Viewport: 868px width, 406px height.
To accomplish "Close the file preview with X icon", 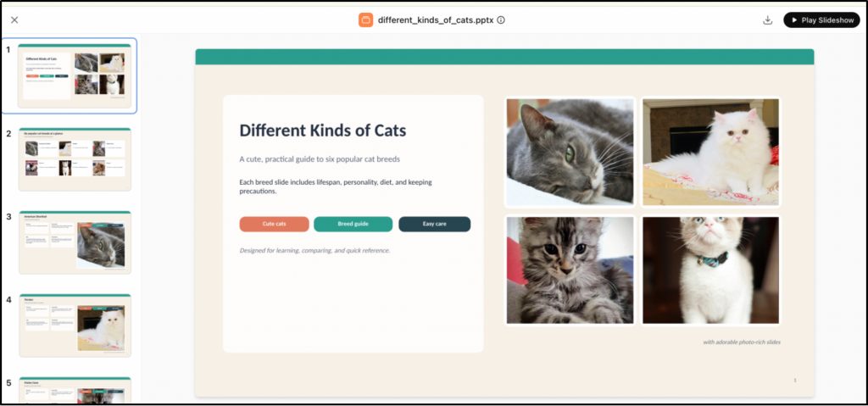I will 14,20.
